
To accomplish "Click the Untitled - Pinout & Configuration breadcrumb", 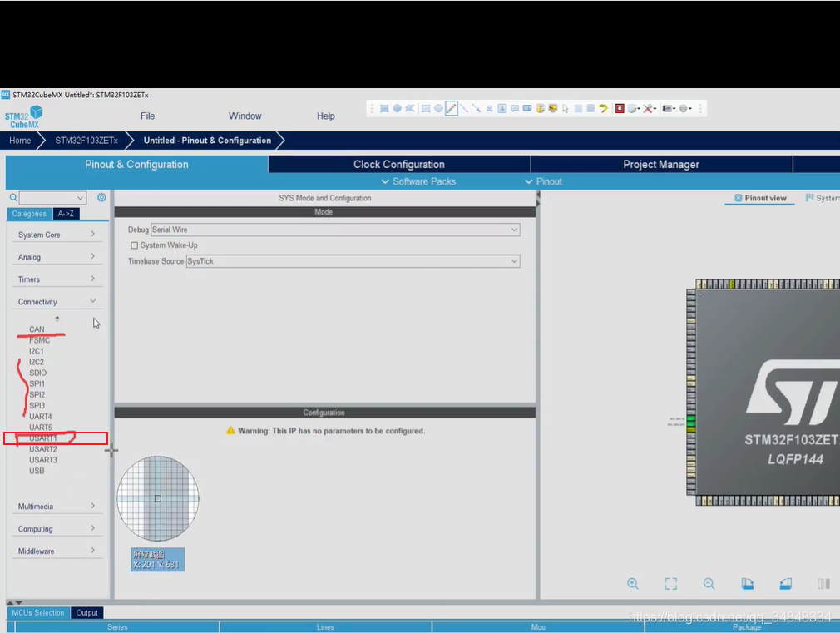I will click(x=207, y=141).
